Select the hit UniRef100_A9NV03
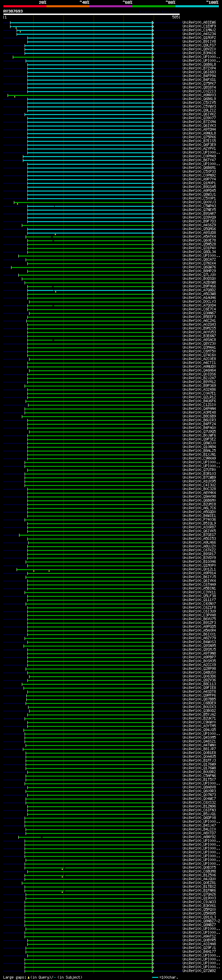This screenshot has height=980, width=222. [x=199, y=95]
